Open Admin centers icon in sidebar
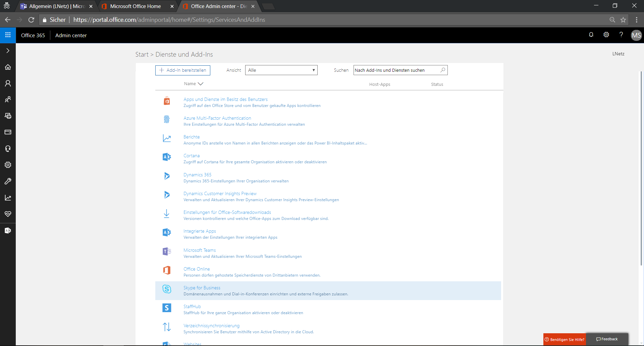 tap(8, 230)
